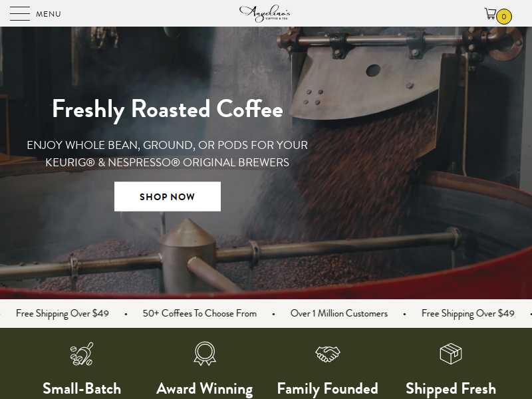Open the shopping cart icon

click(x=490, y=13)
